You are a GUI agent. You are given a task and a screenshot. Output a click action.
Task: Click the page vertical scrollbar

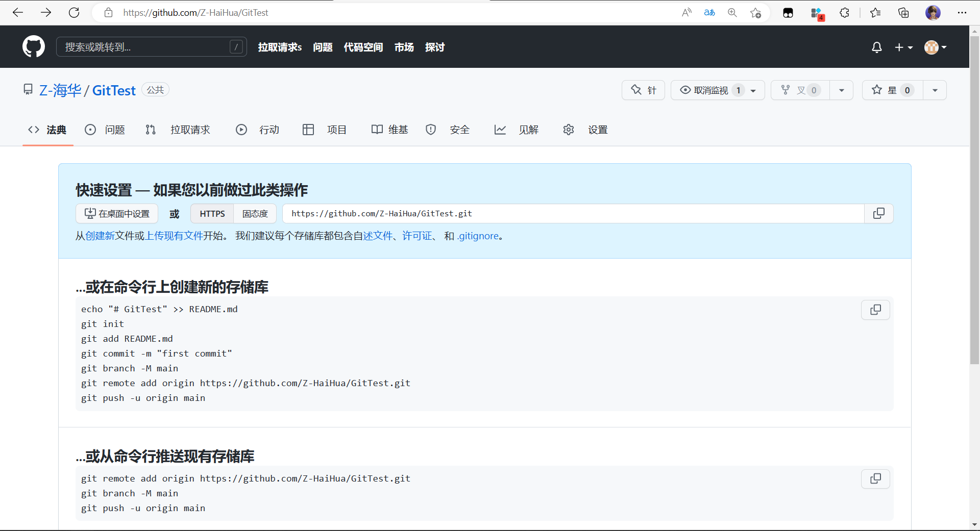(974, 199)
